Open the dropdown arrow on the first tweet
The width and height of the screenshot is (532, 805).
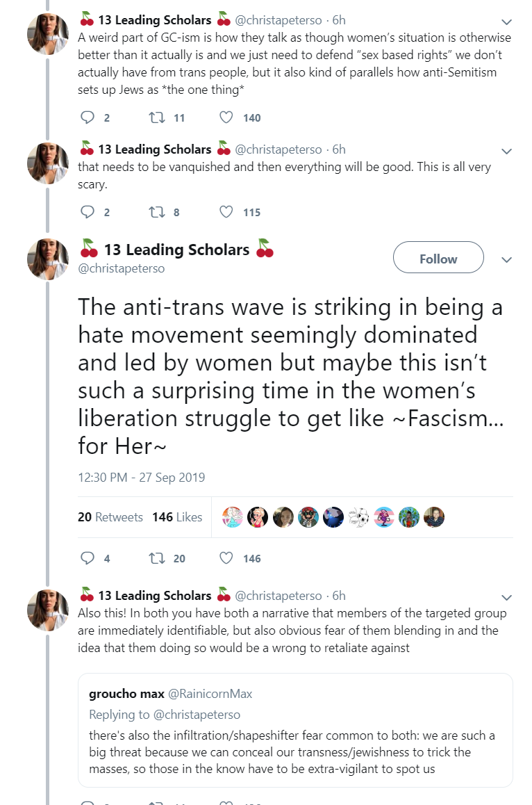[506, 22]
